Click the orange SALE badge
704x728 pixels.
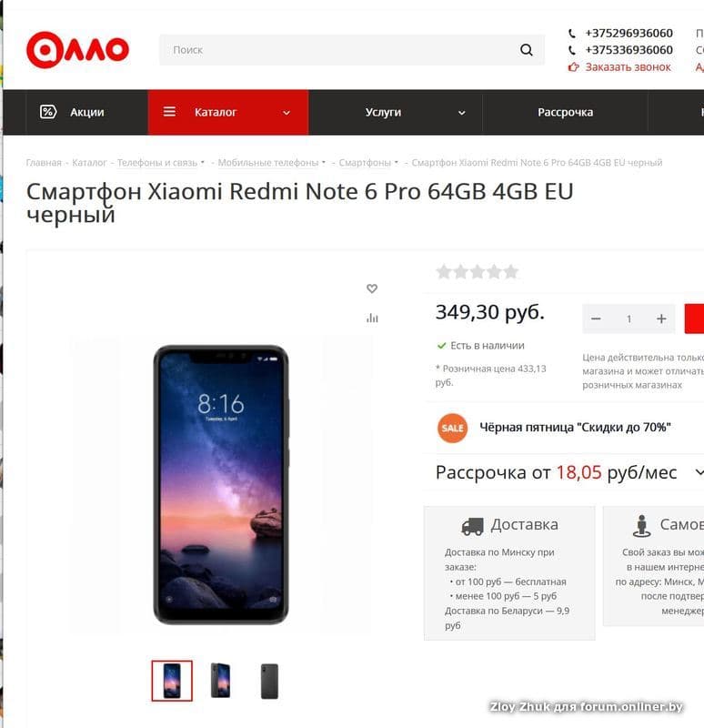(x=452, y=428)
